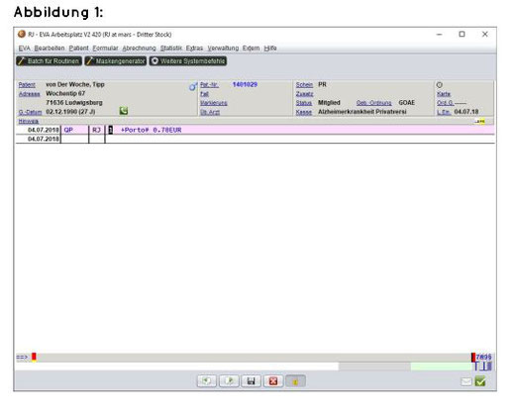This screenshot has width=515, height=420.
Task: Click the 'Batch für Routinen' toolbar button
Action: point(49,61)
